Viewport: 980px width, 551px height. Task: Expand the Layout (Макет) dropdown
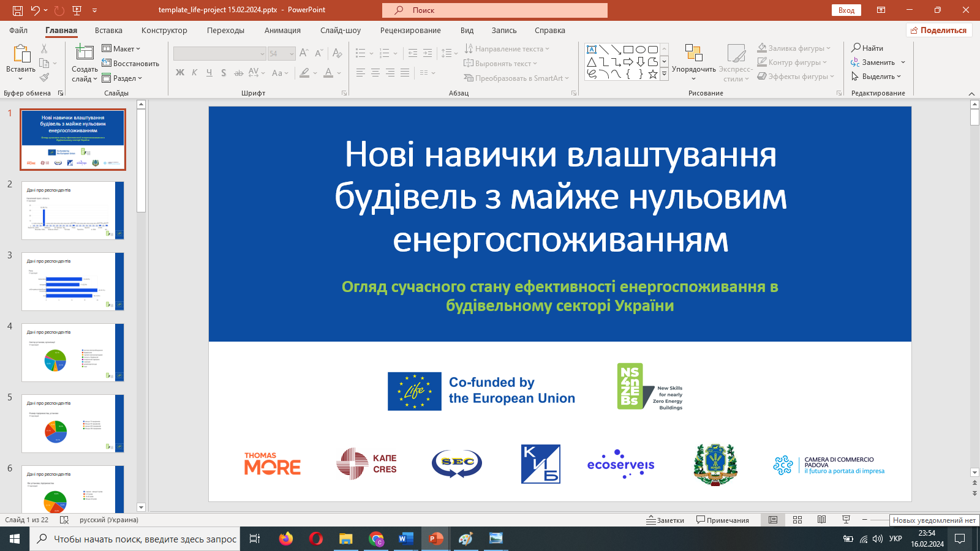[121, 48]
